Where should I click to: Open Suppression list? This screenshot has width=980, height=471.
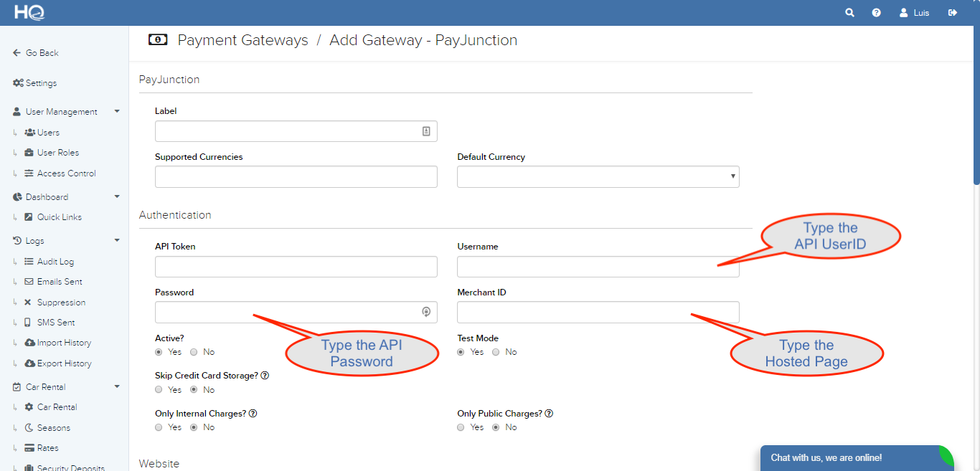click(61, 303)
